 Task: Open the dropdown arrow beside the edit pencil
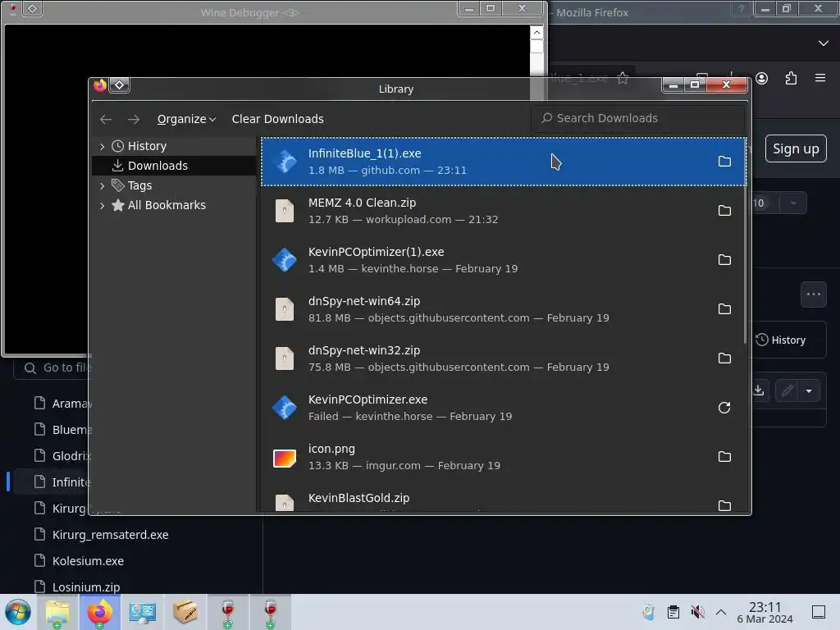(x=809, y=390)
